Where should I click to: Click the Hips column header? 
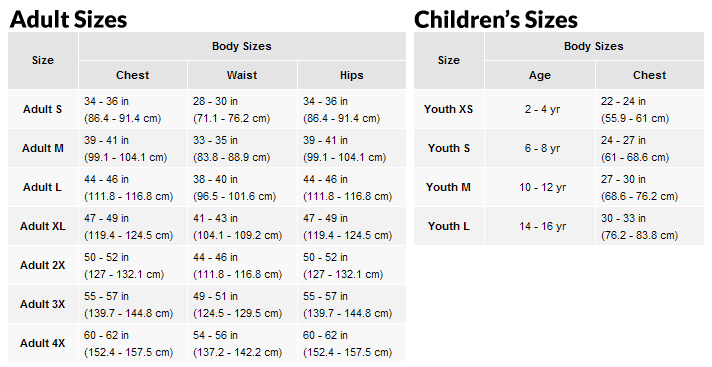click(x=352, y=75)
